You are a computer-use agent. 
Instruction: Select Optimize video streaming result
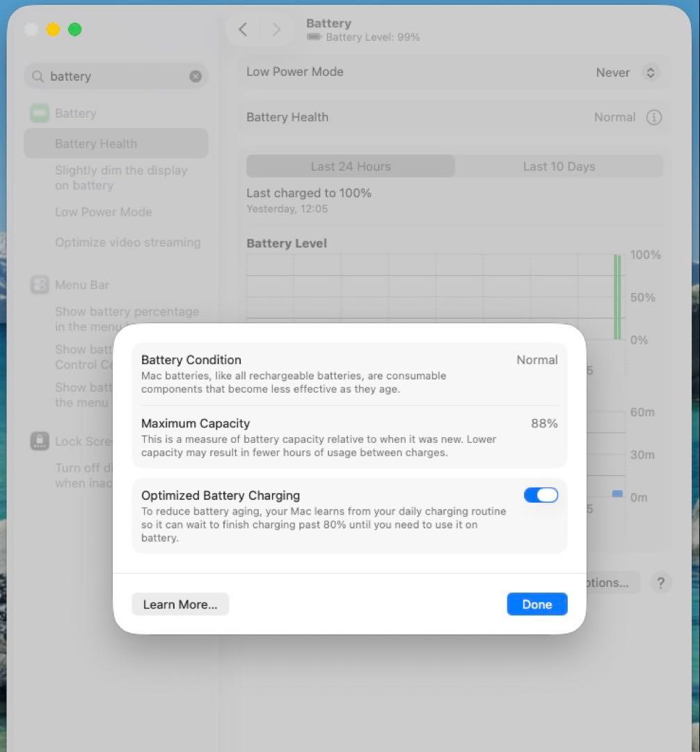coord(127,242)
